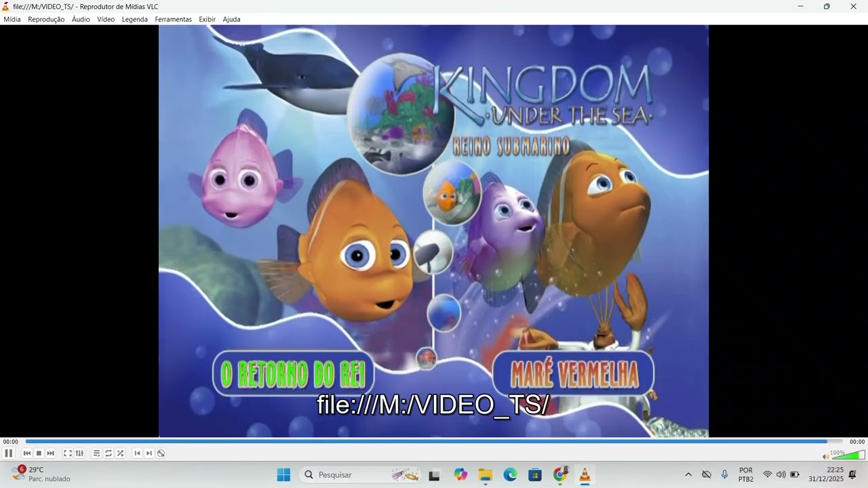The image size is (868, 488).
Task: Go to previous media in playlist
Action: (27, 453)
